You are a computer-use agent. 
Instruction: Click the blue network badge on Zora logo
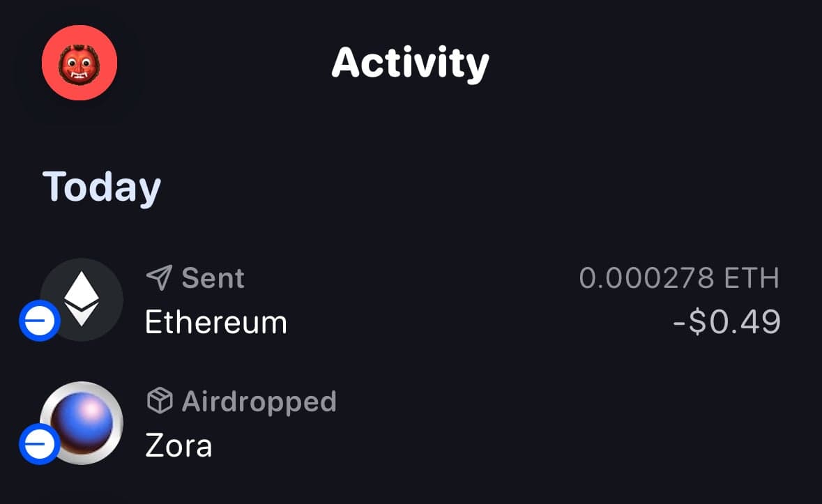(40, 443)
